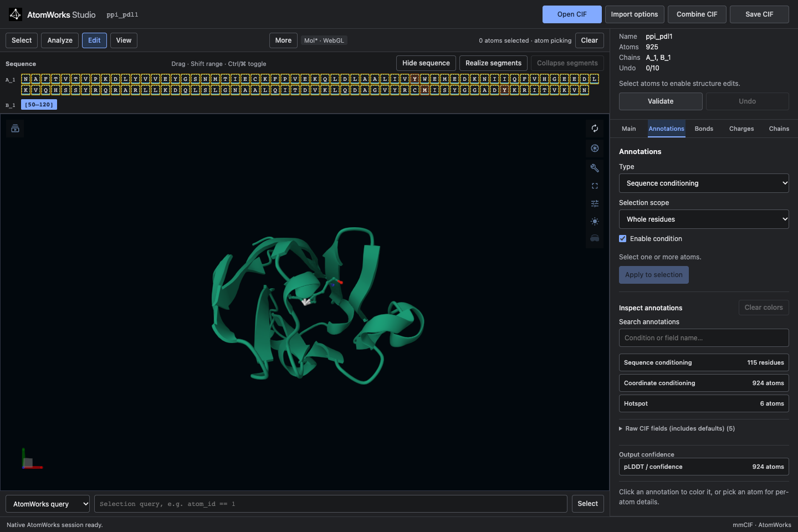
Task: Open the Chains tab
Action: pyautogui.click(x=779, y=129)
